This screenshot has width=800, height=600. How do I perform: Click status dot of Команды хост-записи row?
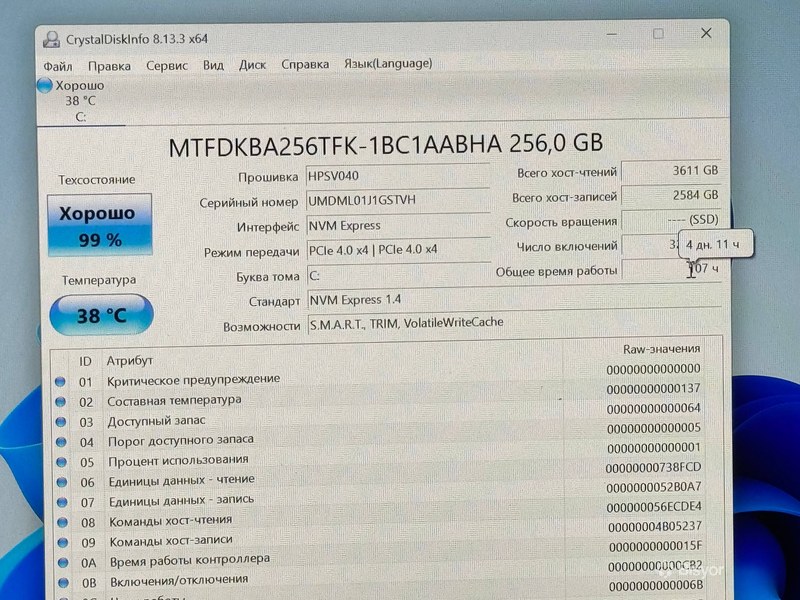click(x=62, y=542)
